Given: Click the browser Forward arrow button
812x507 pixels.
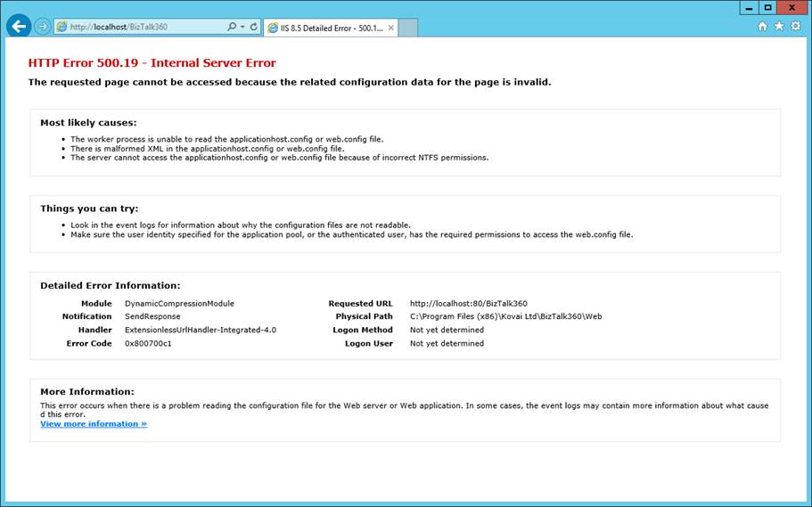Looking at the screenshot, I should coord(43,27).
